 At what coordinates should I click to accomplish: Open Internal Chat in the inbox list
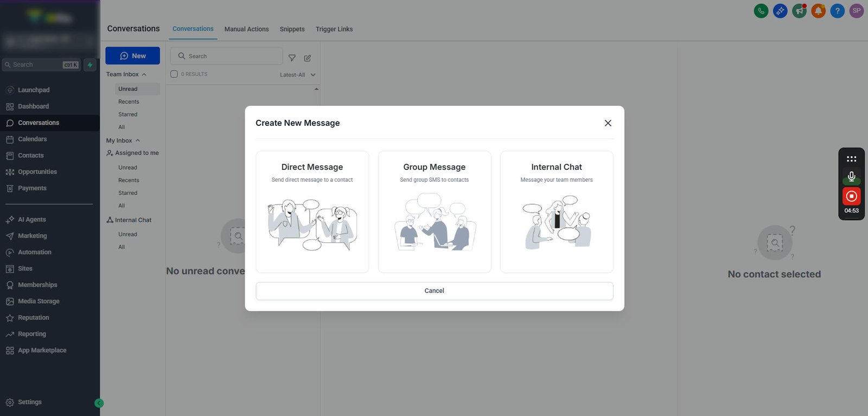pos(129,220)
